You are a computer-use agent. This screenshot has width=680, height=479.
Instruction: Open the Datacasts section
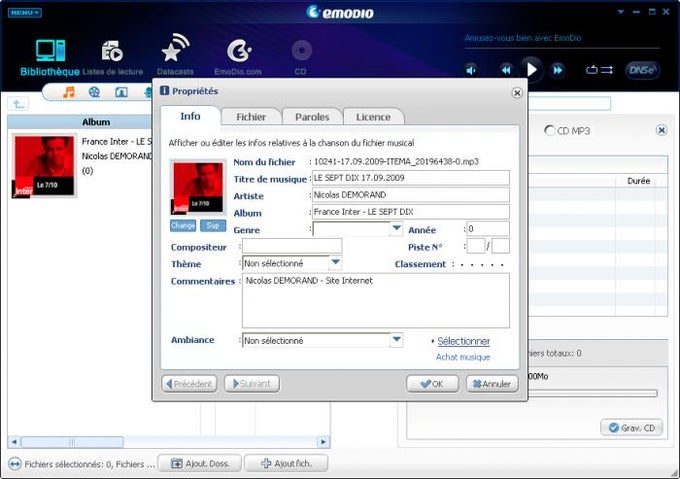tap(175, 55)
